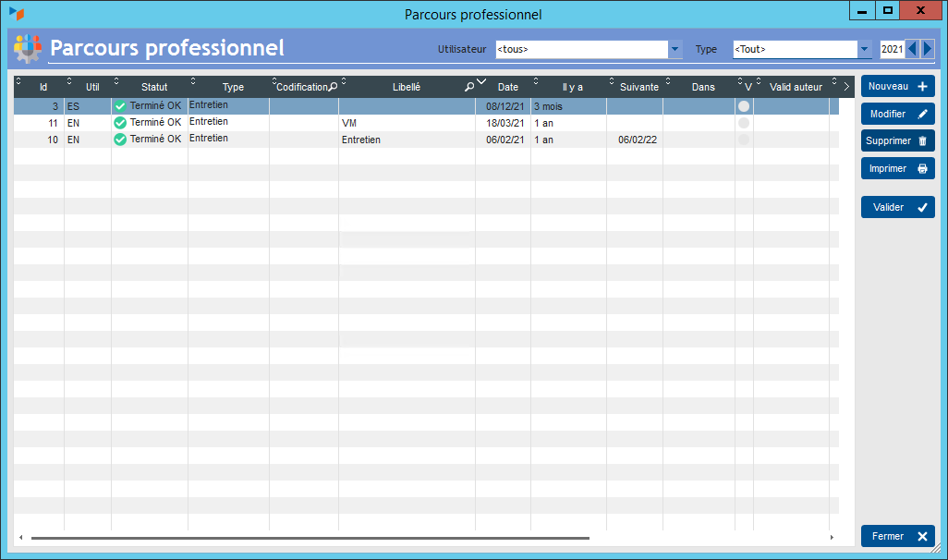Click the checkmark icon on Valider button
Viewport: 948px width, 560px height.
(x=922, y=208)
